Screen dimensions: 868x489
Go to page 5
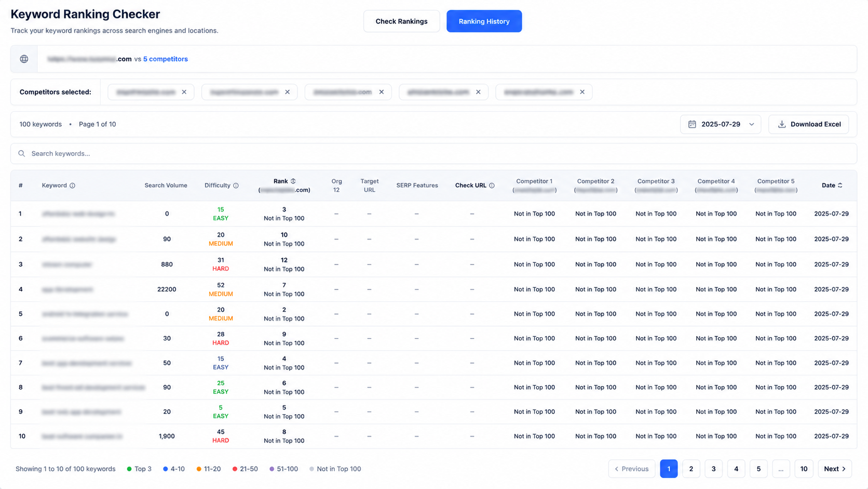pos(758,469)
